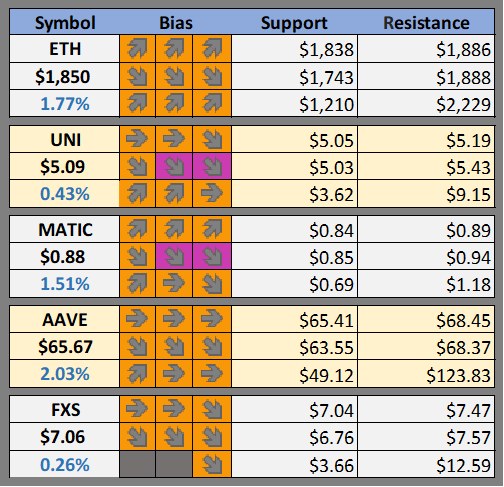
Task: Select the first down arrow in the $1,743 support row
Action: [137, 76]
